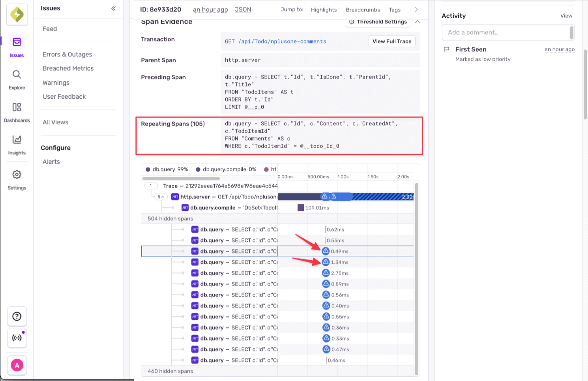
Task: Open the JSON event link
Action: (243, 9)
